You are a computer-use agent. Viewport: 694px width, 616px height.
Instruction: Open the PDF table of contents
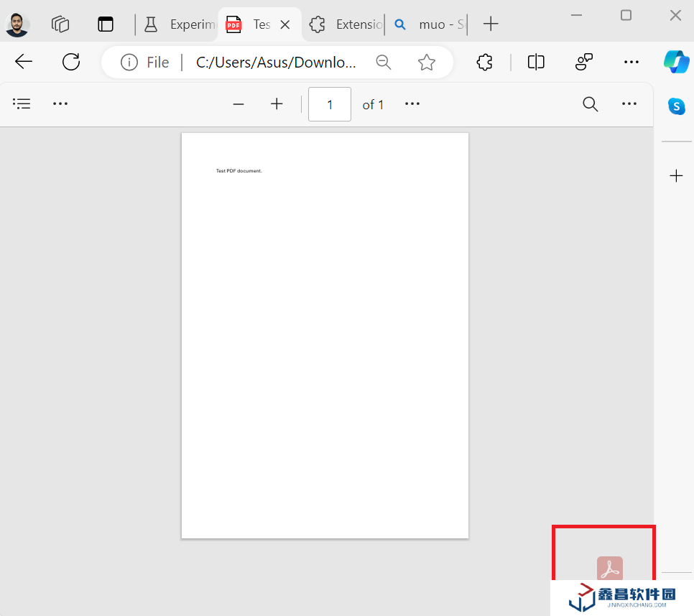(x=22, y=104)
